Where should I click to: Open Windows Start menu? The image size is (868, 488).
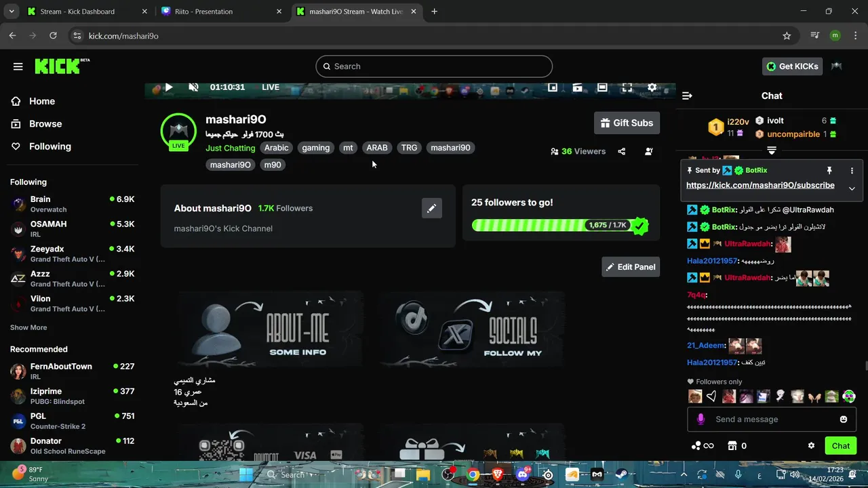pos(245,474)
